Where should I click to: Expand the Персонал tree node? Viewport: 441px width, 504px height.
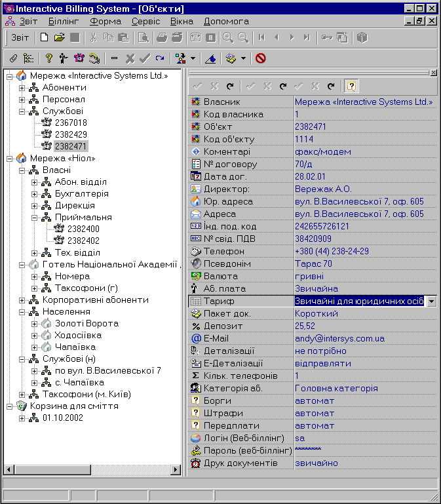click(x=22, y=100)
